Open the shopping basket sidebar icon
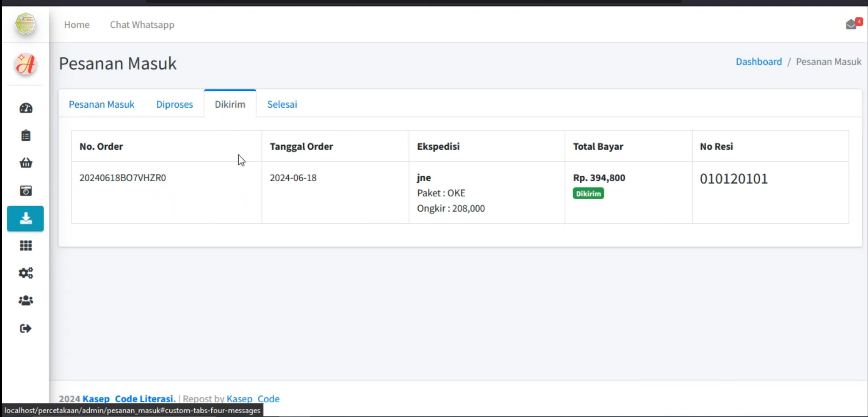 [26, 163]
